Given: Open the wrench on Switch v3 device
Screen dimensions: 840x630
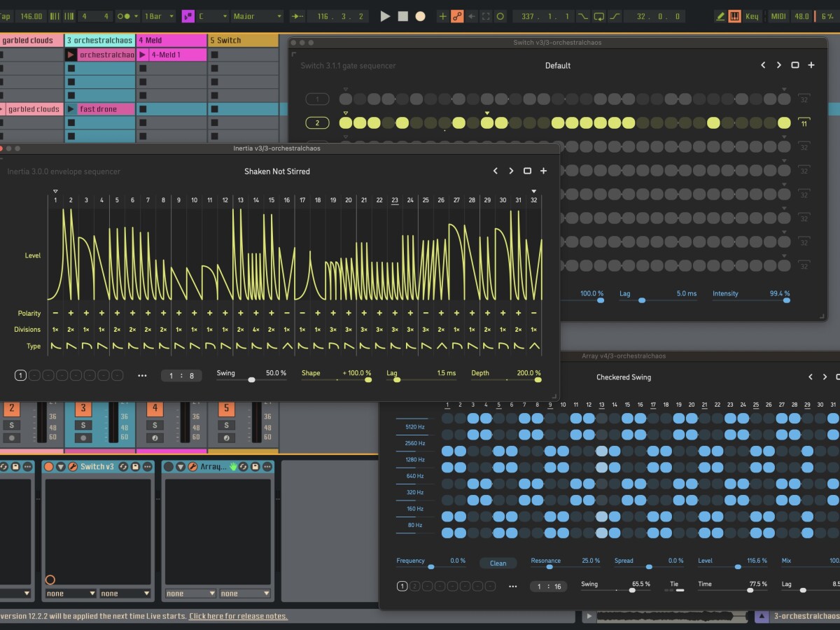Looking at the screenshot, I should 73,467.
